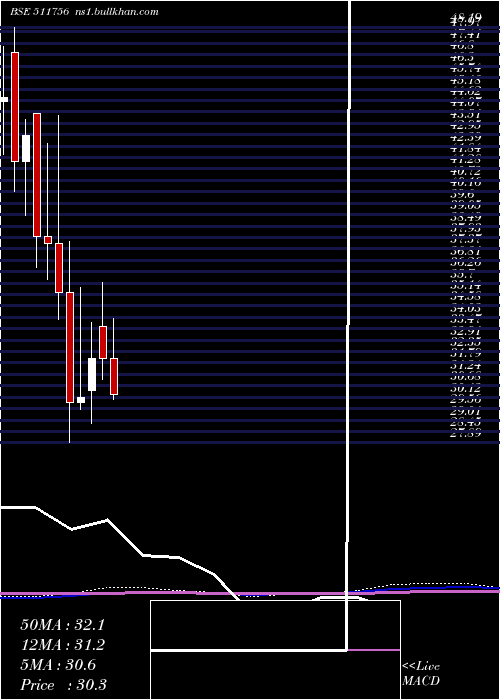Select the 50MA : 32.1 reading
Screen dimensions: 500x700
pyautogui.click(x=63, y=625)
